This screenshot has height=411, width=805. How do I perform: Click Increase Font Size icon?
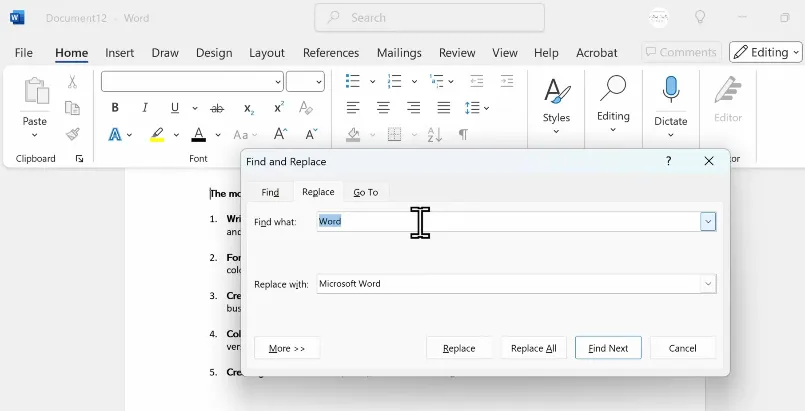280,134
